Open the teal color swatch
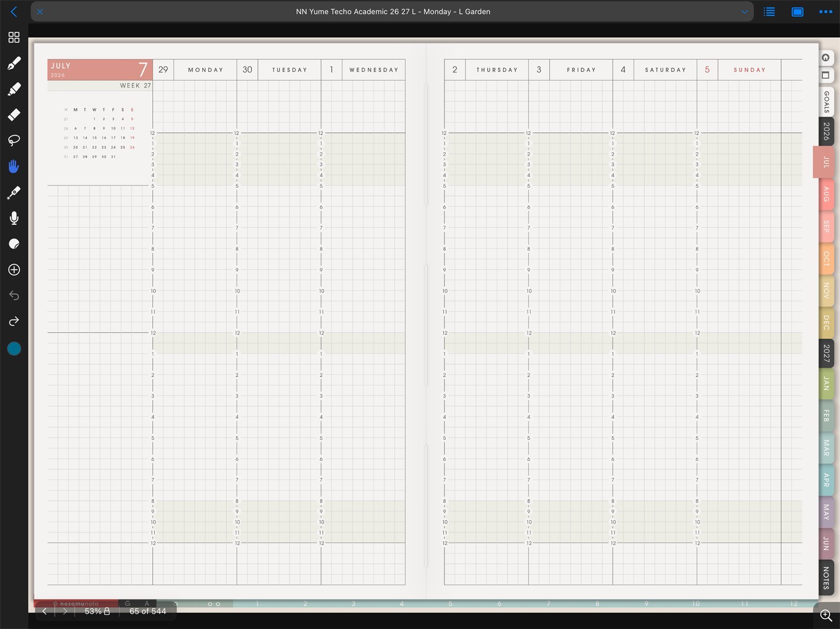The image size is (840, 629). (x=14, y=349)
